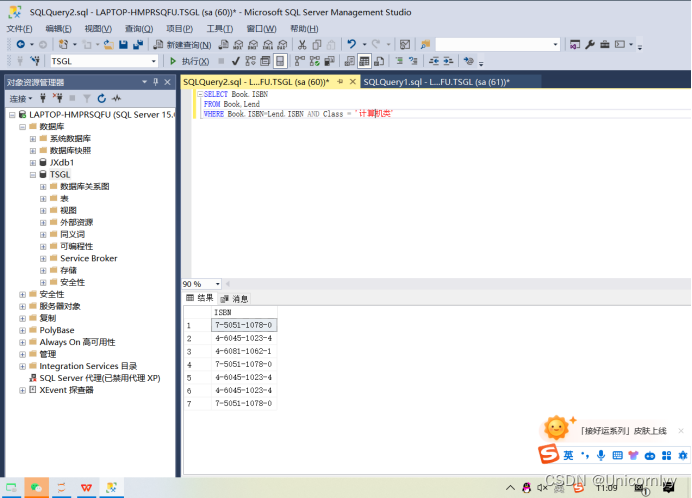Click the Parse checkmark icon
The height and width of the screenshot is (498, 692).
[x=236, y=61]
